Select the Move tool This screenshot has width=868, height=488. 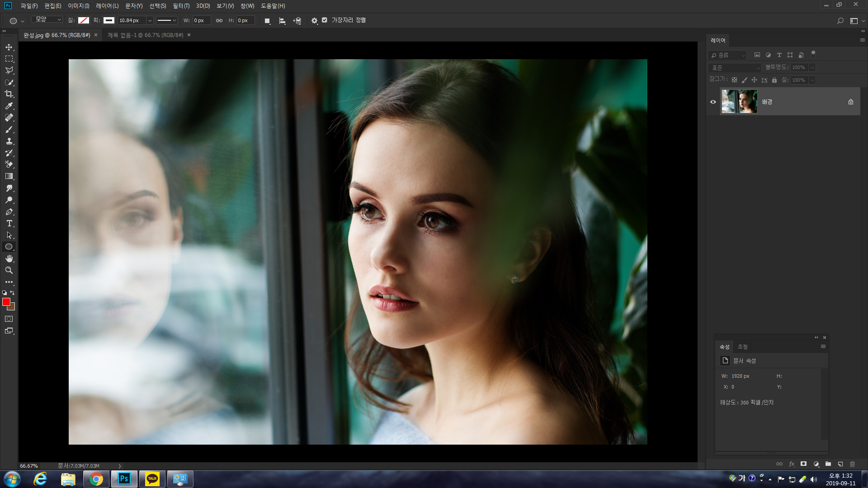tap(9, 47)
